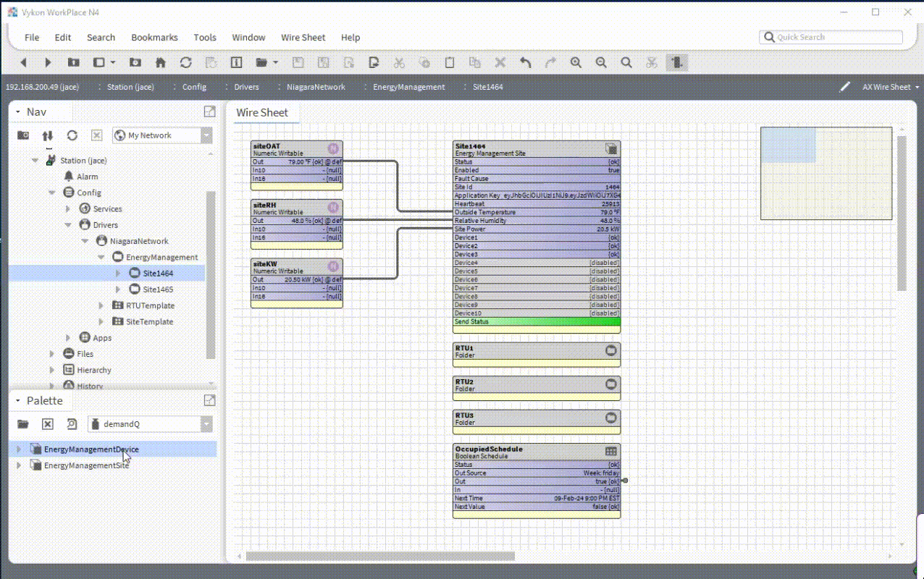Click the Station (jace) breadcrumb link
924x579 pixels.
pos(130,87)
